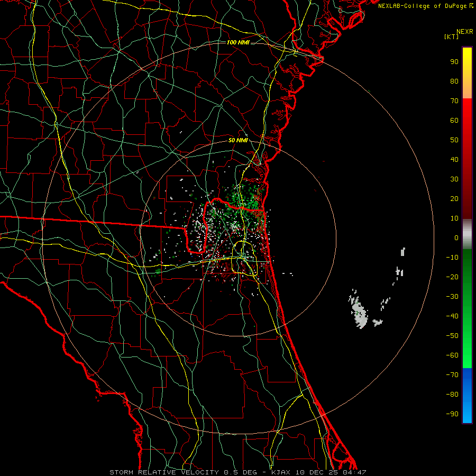This screenshot has width=476, height=476.
Task: Click the -80 value on the color scale
Action: click(x=452, y=395)
